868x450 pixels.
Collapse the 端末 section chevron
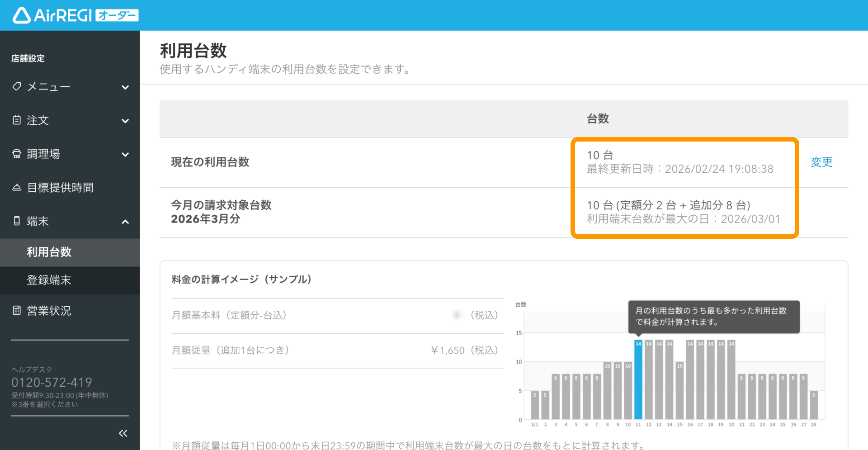pyautogui.click(x=125, y=222)
